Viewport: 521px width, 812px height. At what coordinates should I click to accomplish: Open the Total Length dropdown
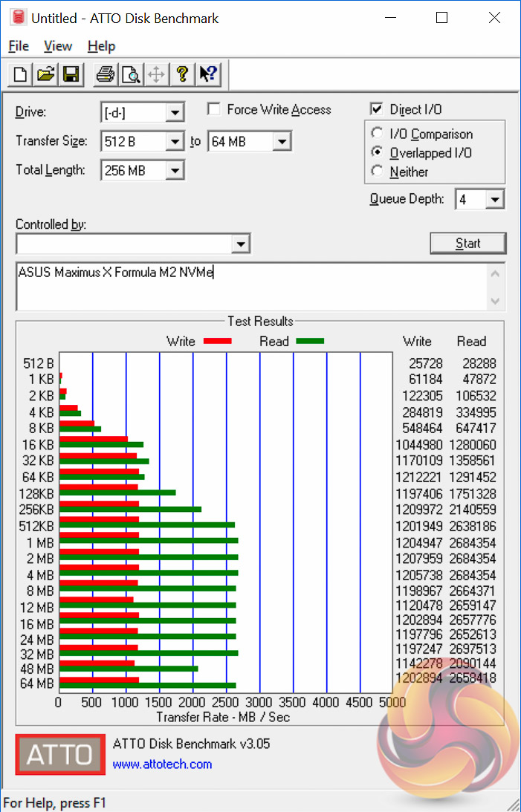[175, 170]
